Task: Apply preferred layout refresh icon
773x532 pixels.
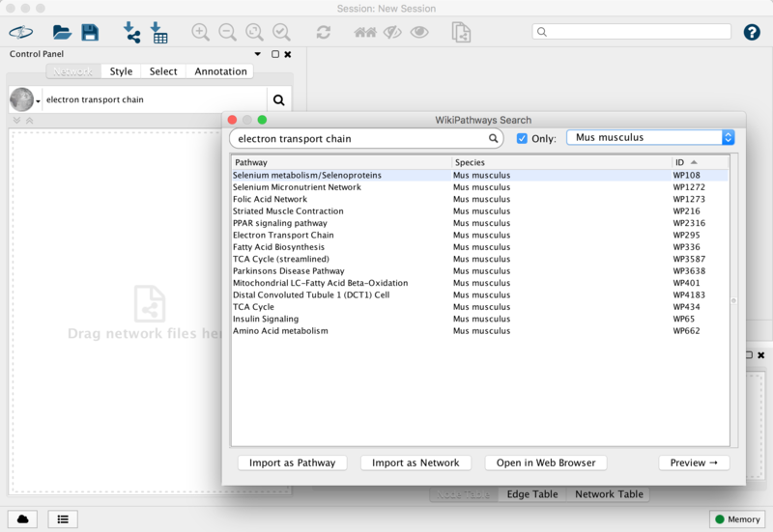Action: point(324,33)
